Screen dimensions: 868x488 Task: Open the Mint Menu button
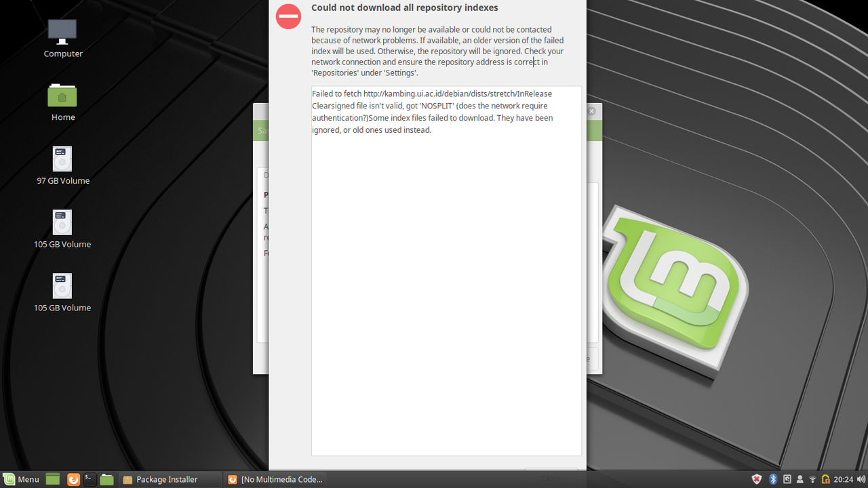[x=21, y=479]
